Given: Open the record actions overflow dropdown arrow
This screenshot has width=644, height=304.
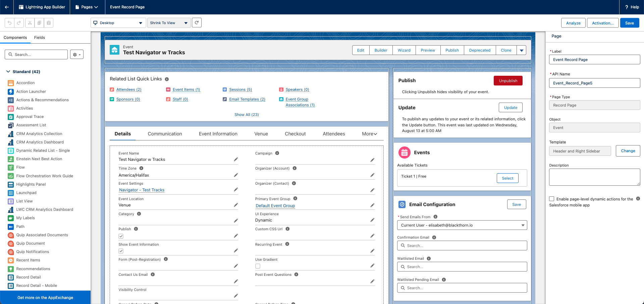Looking at the screenshot, I should pos(522,50).
